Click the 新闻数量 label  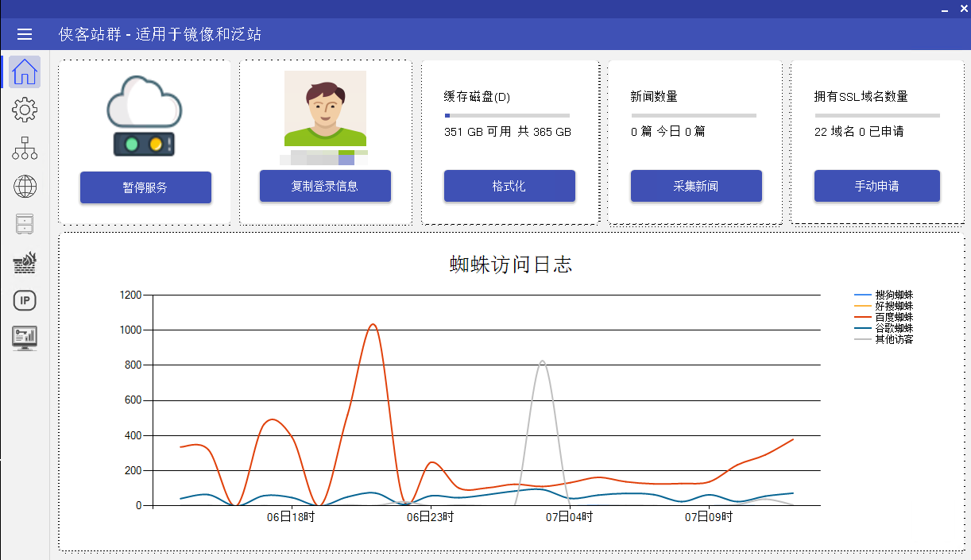point(654,97)
